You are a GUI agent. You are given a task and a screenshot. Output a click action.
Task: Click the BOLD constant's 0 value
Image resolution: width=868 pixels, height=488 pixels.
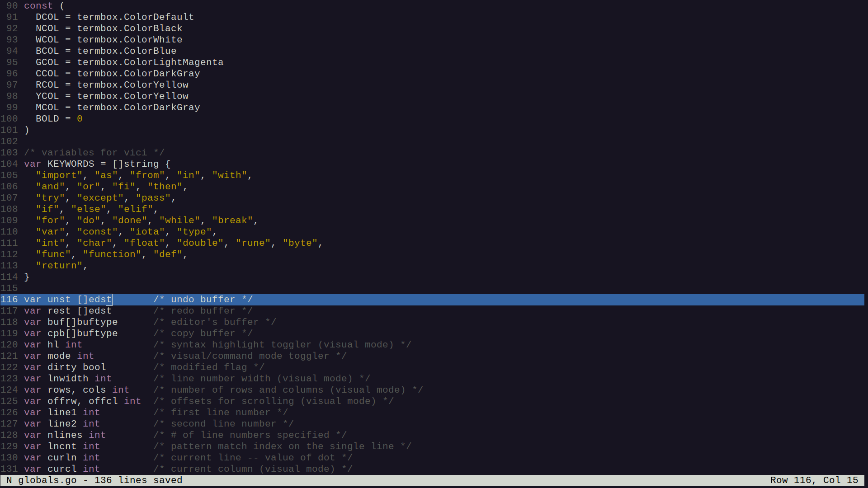[80, 119]
